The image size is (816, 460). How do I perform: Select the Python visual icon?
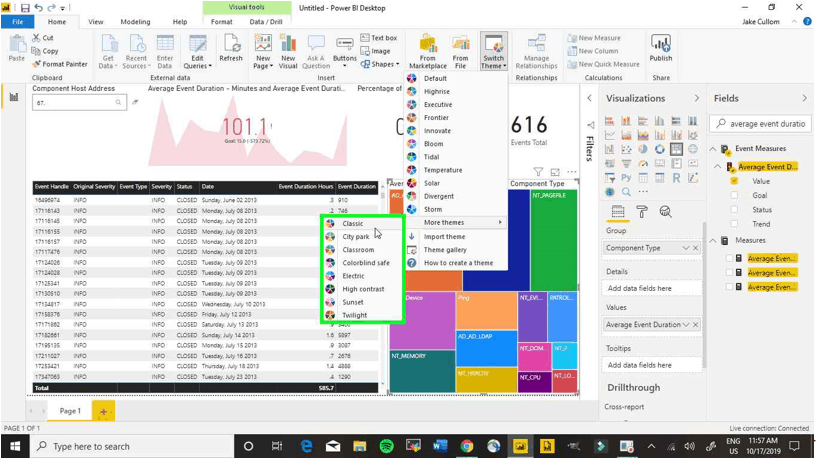(626, 178)
